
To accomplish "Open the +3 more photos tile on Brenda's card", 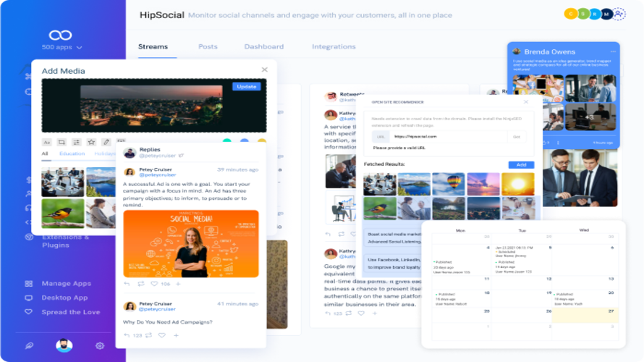I will [590, 117].
